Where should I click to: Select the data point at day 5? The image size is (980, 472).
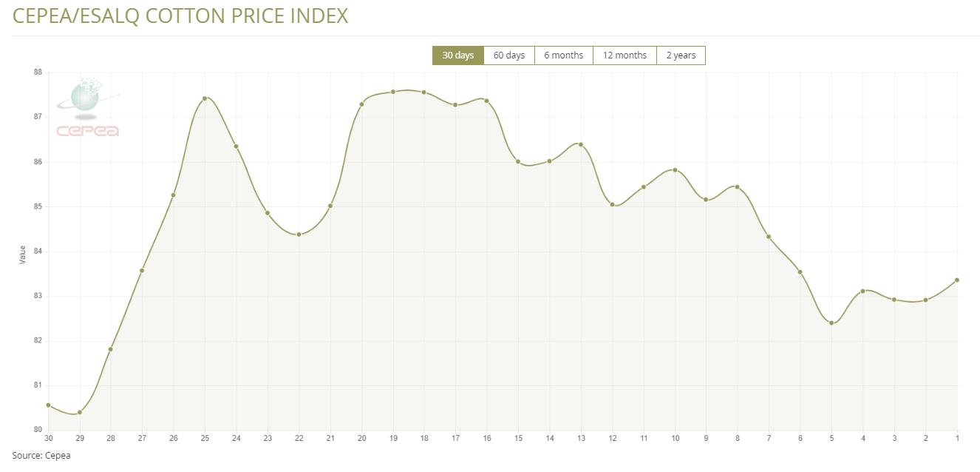point(831,323)
